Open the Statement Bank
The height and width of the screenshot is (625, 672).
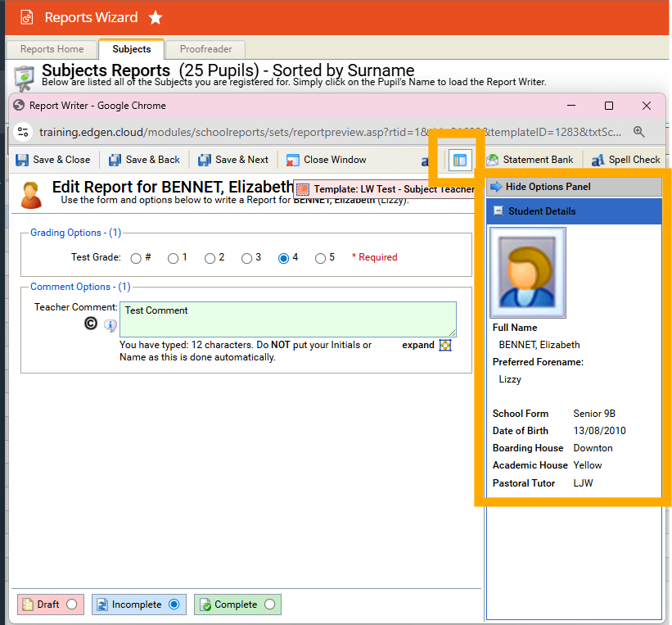(530, 160)
